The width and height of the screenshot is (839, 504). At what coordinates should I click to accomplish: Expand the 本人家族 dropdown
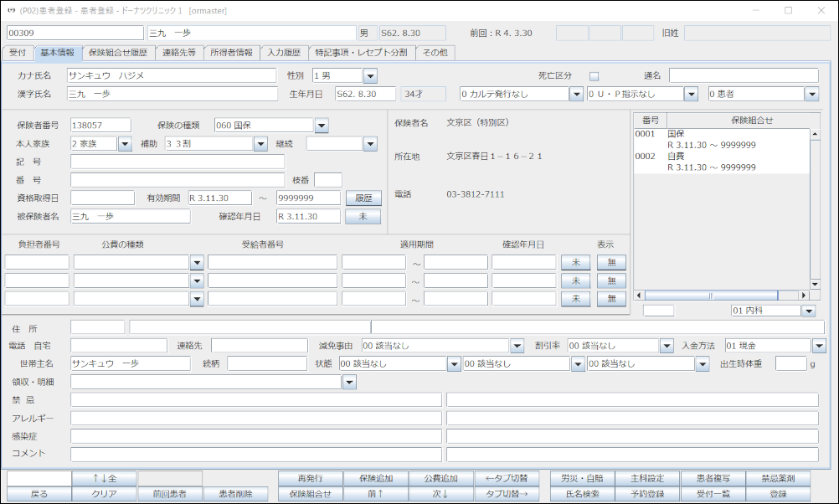coord(125,144)
